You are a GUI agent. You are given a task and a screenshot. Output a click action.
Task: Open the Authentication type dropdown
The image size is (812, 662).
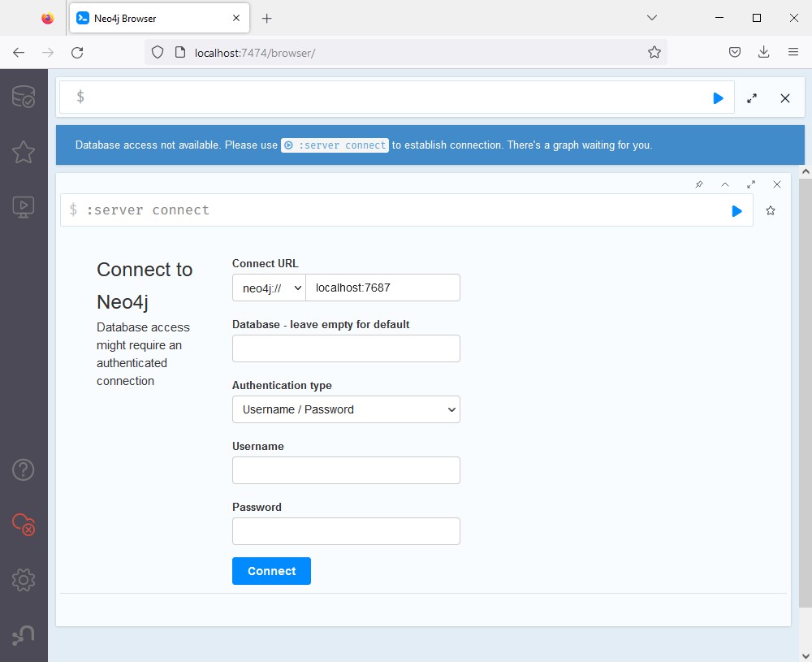pos(346,409)
